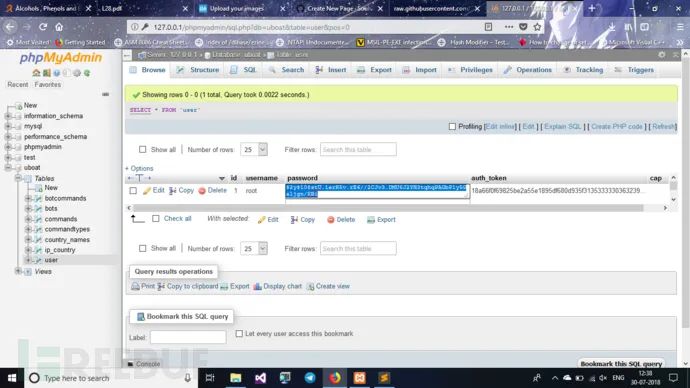Open page settings gear icon in phpMyAdmin
This screenshot has width=690, height=388.
tap(662, 55)
